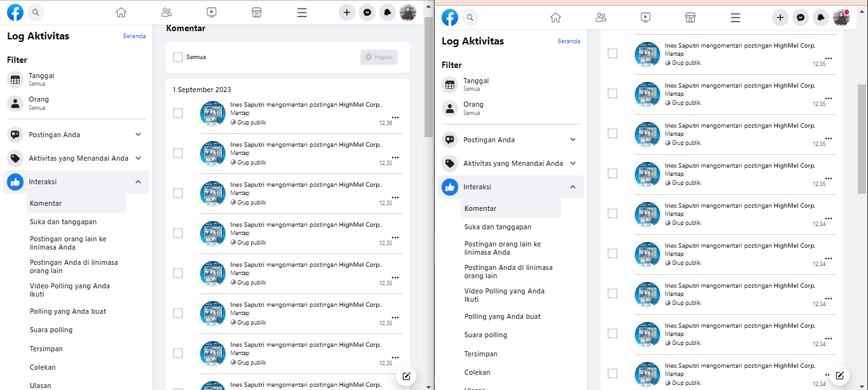Open Postingan orang lain ke linimasa Anda, left window
Viewport: 868px width, 390px height.
(68, 243)
